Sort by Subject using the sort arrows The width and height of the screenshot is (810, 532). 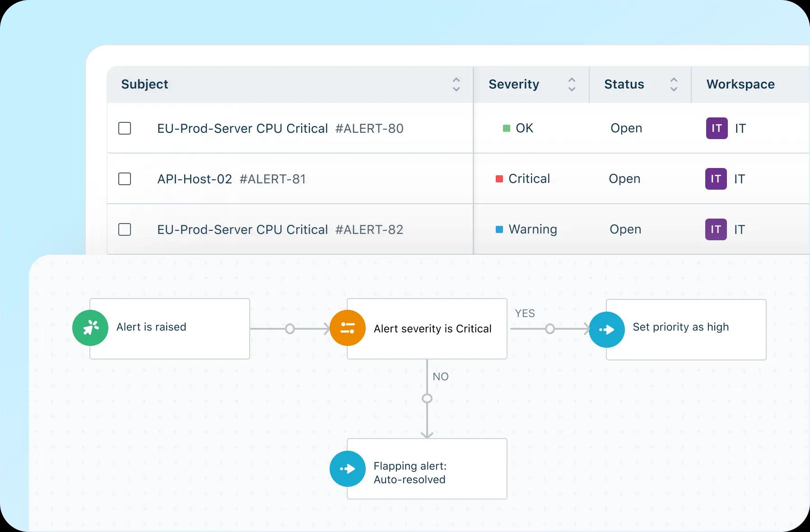pos(456,84)
